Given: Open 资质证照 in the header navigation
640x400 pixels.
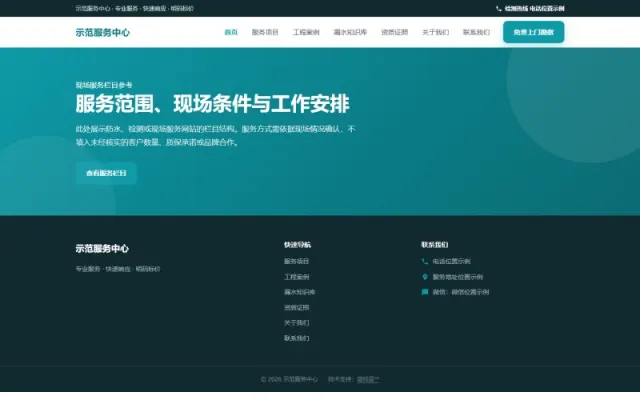Looking at the screenshot, I should (x=395, y=32).
